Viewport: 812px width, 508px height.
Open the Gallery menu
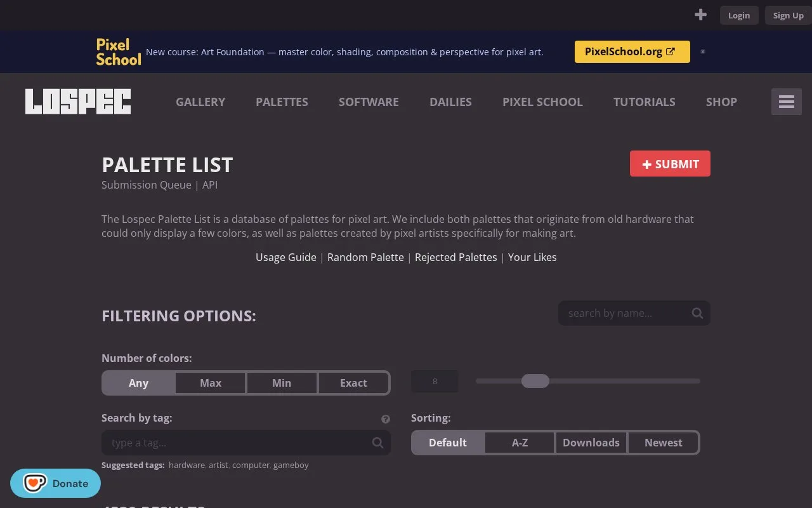point(200,102)
